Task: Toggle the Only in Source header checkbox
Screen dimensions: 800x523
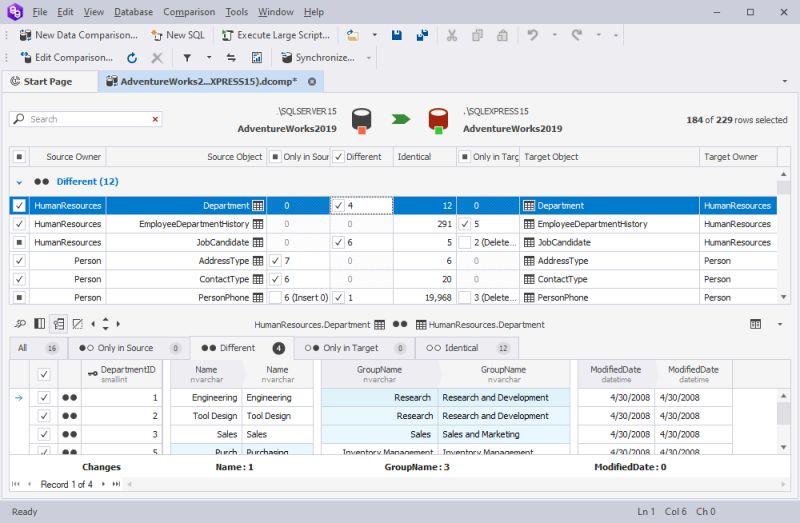Action: [x=275, y=157]
